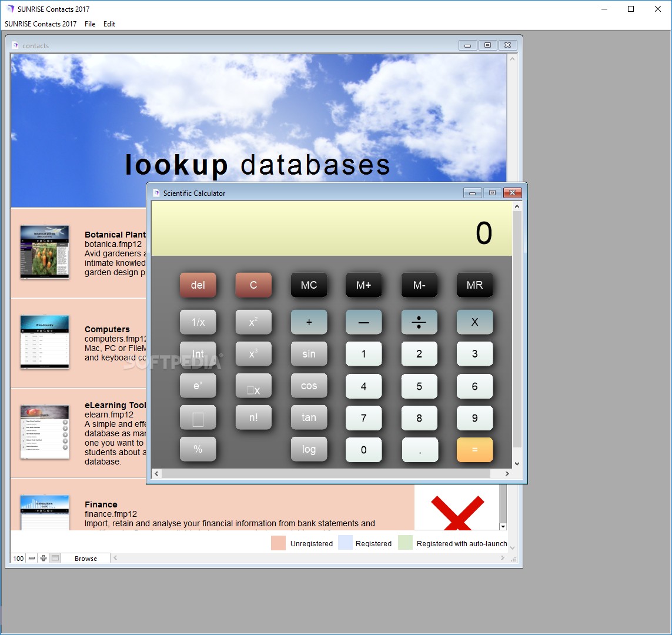Click the M- memory subtract button
Image resolution: width=672 pixels, height=635 pixels.
(419, 285)
